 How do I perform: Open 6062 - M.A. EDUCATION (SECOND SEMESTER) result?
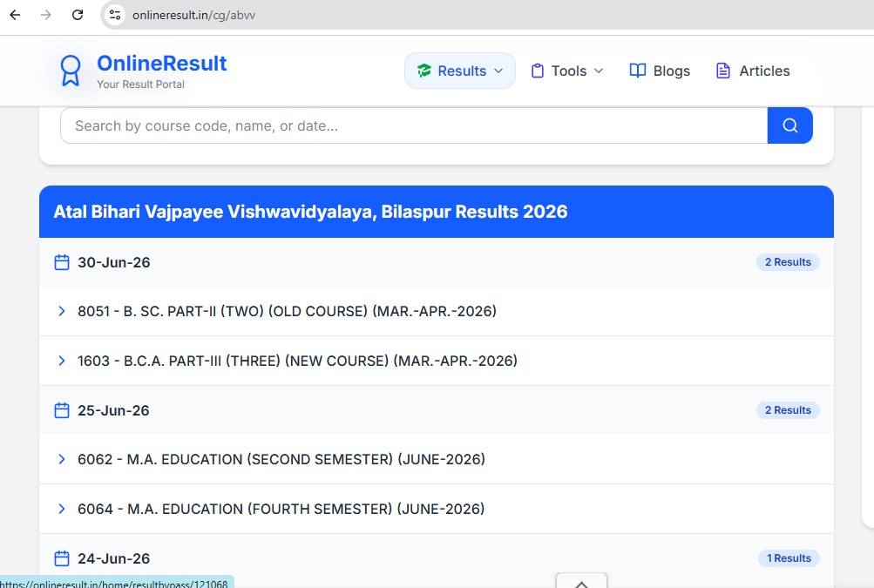281,459
